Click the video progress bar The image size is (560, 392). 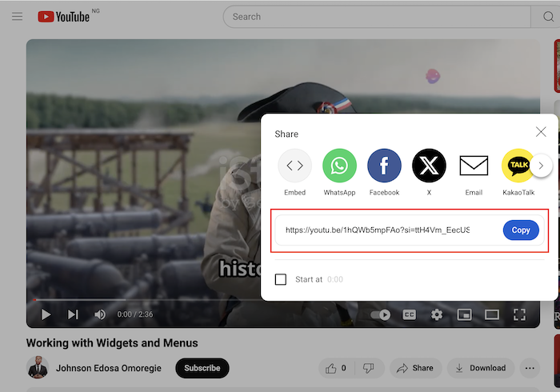tap(147, 300)
